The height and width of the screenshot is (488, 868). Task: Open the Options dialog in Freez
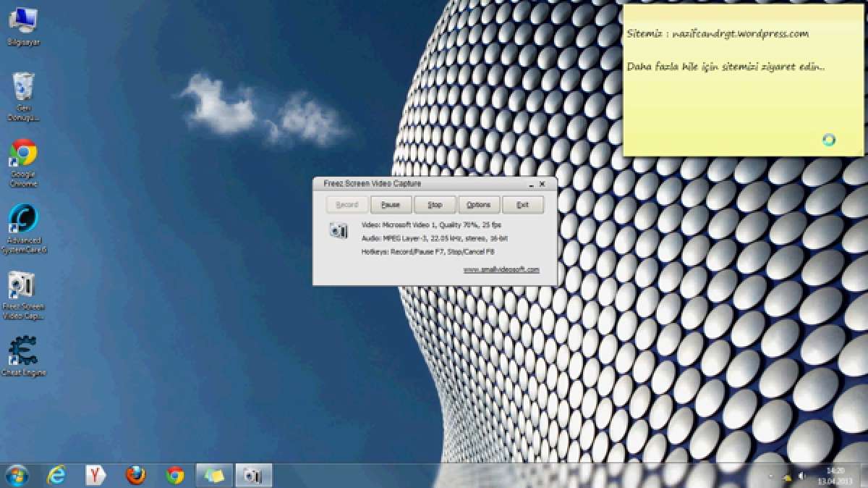point(479,205)
